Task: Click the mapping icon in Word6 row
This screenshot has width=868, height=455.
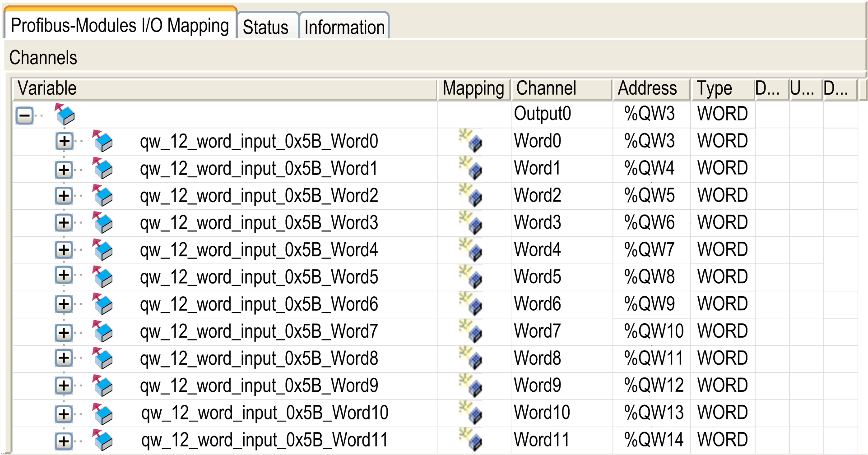Action: 471,303
